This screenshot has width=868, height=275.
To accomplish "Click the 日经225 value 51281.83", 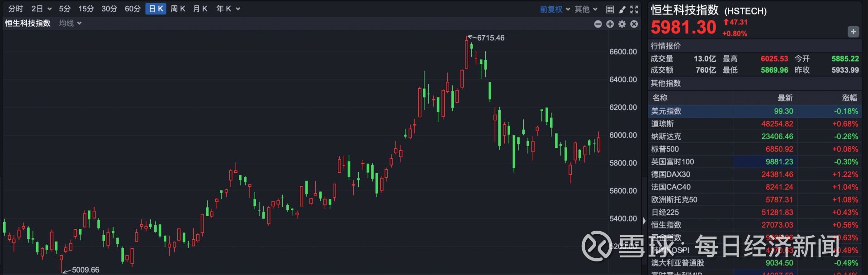I will [x=777, y=213].
